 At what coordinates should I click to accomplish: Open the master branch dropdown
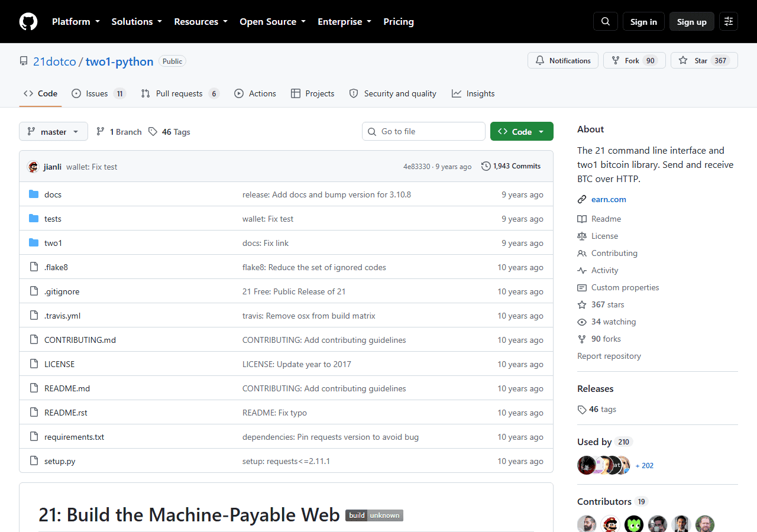[x=53, y=131]
